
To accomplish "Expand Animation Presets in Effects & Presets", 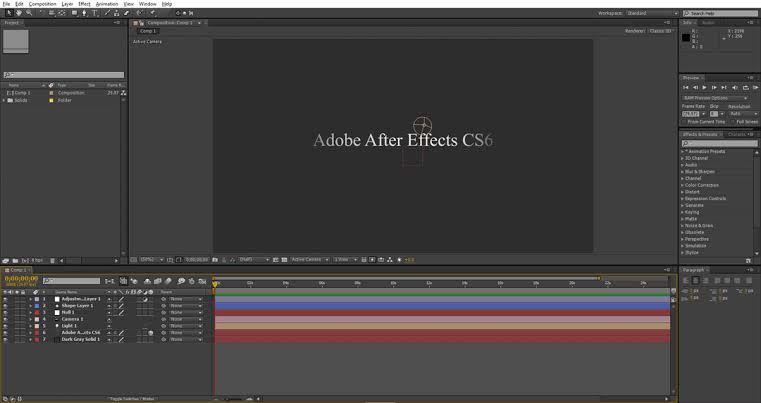I will [x=682, y=151].
